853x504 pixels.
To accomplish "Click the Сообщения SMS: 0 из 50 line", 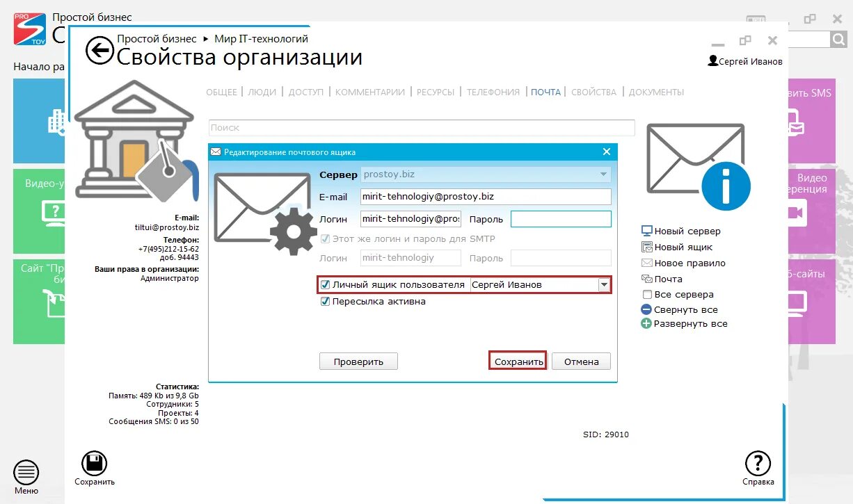I will pyautogui.click(x=154, y=421).
